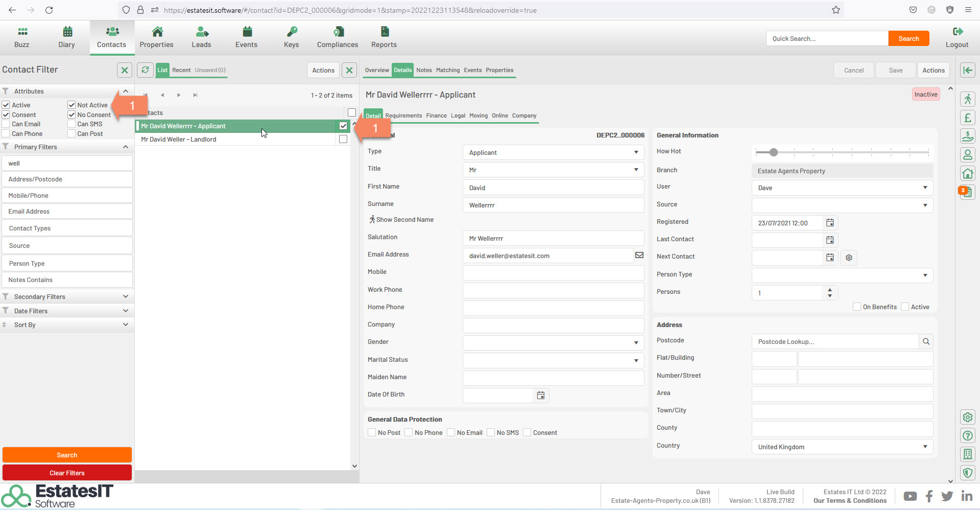This screenshot has height=510, width=980.
Task: Open the Finance sub-tab
Action: pyautogui.click(x=436, y=116)
